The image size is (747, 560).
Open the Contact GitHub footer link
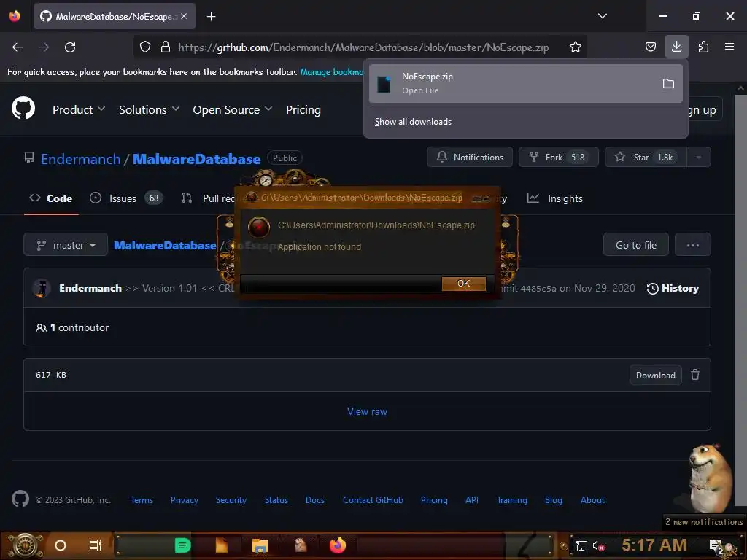[373, 500]
